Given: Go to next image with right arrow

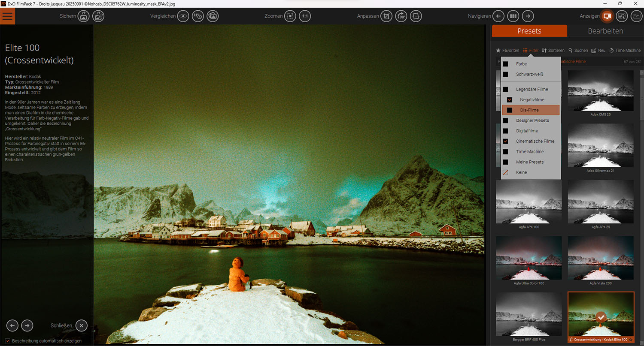Looking at the screenshot, I should (528, 16).
